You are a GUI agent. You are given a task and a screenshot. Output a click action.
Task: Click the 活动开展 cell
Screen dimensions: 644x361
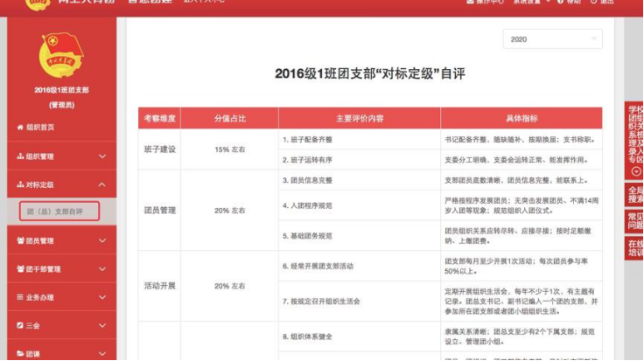(159, 286)
